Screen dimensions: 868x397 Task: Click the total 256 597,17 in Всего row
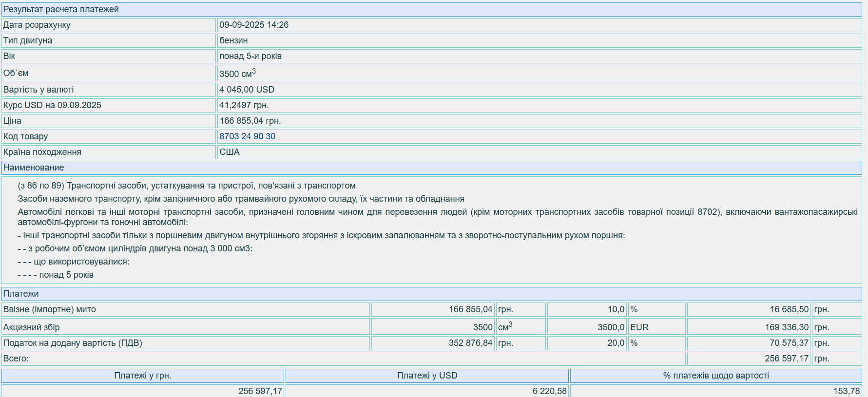coord(787,359)
